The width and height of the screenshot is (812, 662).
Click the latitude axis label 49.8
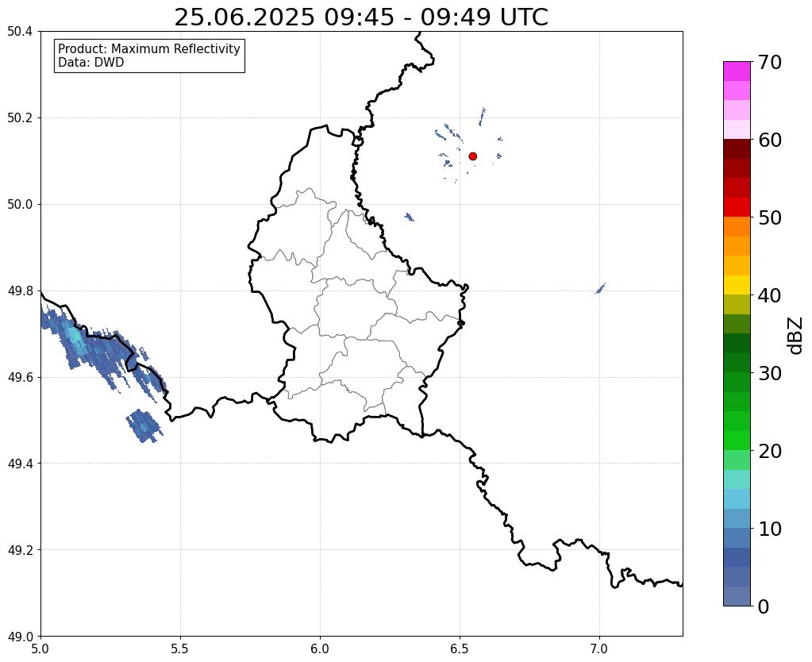point(20,291)
